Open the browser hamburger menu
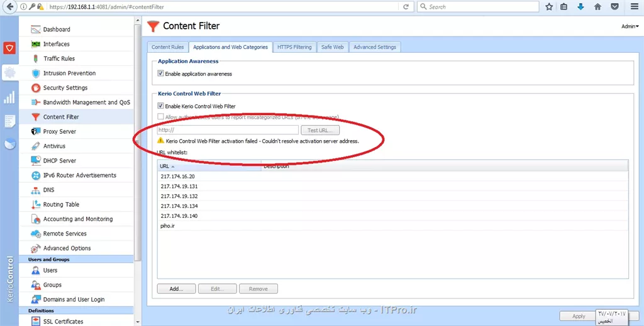 [634, 6]
